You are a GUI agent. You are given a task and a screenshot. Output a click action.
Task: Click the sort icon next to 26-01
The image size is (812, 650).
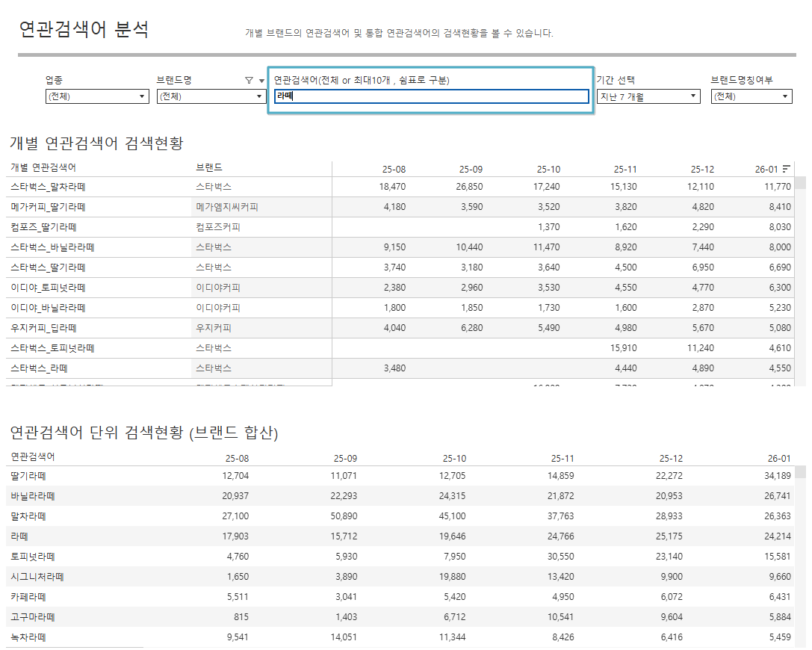(786, 169)
